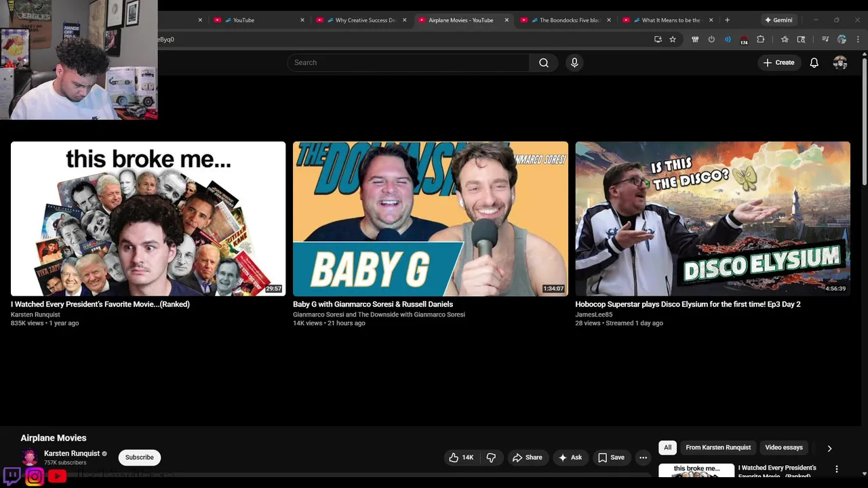Open Gianmarco Soresi channel name under Baby G

pyautogui.click(x=379, y=314)
